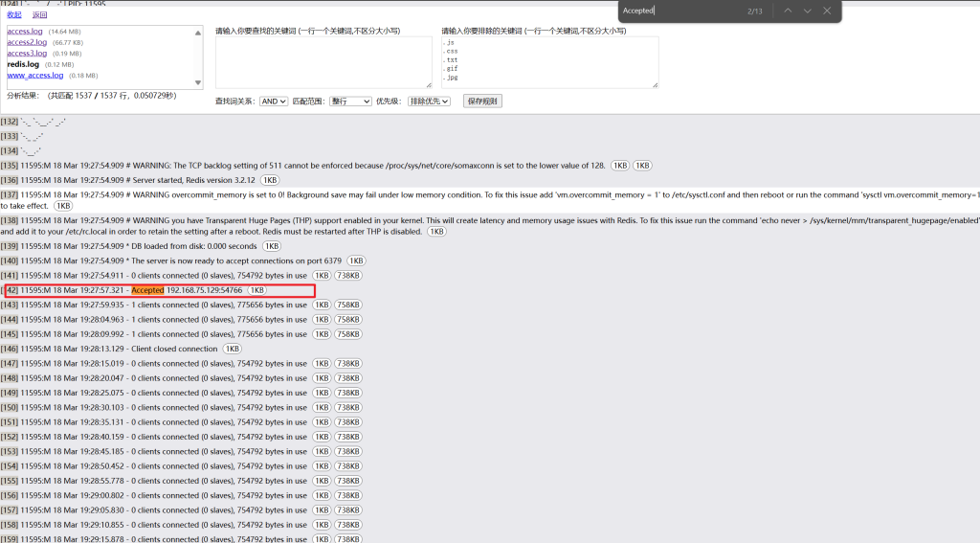
Task: Close the find bar
Action: click(x=827, y=11)
